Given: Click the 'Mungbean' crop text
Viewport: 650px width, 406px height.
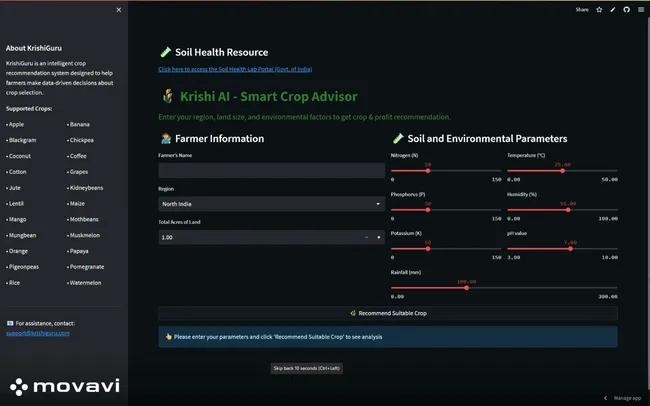Looking at the screenshot, I should tap(22, 235).
